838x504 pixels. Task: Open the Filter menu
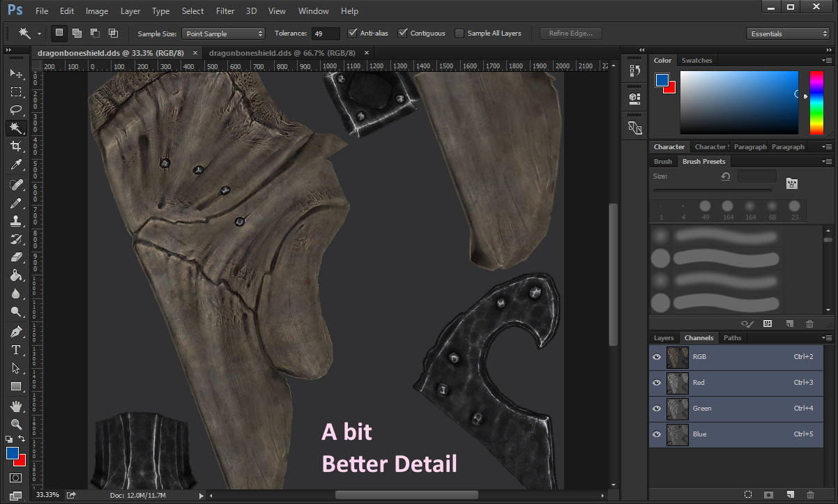tap(225, 11)
